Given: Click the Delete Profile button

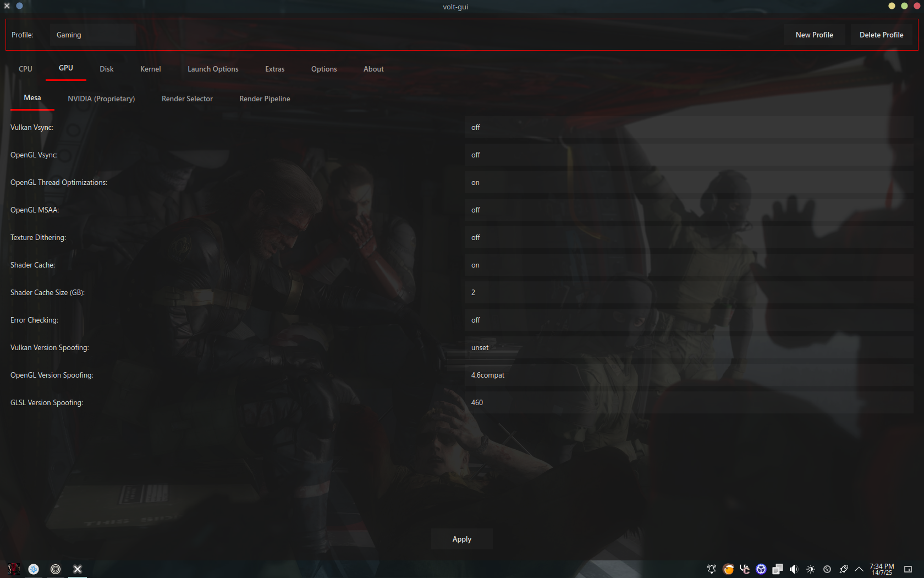Looking at the screenshot, I should 882,35.
